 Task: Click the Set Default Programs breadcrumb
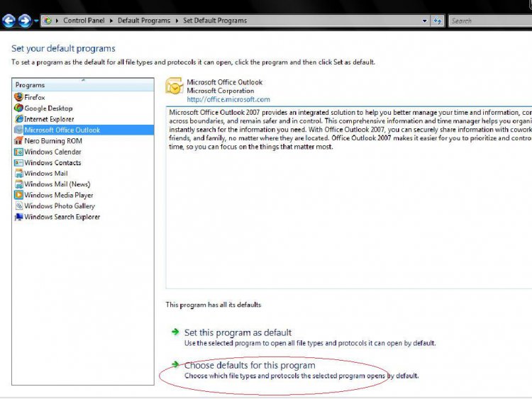215,21
